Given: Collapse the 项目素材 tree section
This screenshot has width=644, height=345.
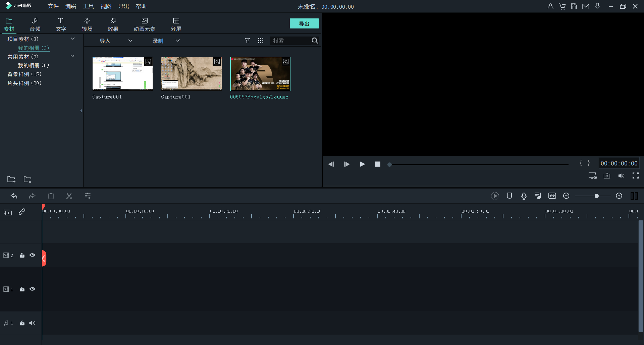Looking at the screenshot, I should click(72, 39).
